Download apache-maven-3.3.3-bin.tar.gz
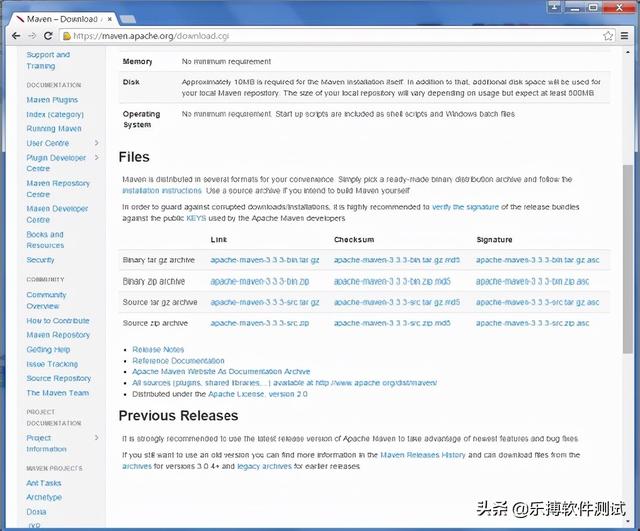640x531 pixels. (x=265, y=260)
